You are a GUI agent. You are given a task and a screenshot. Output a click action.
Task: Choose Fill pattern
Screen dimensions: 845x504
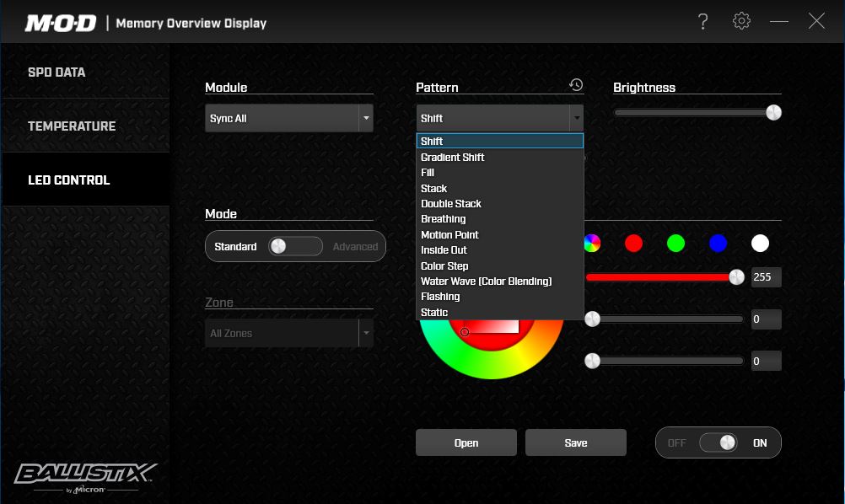499,172
